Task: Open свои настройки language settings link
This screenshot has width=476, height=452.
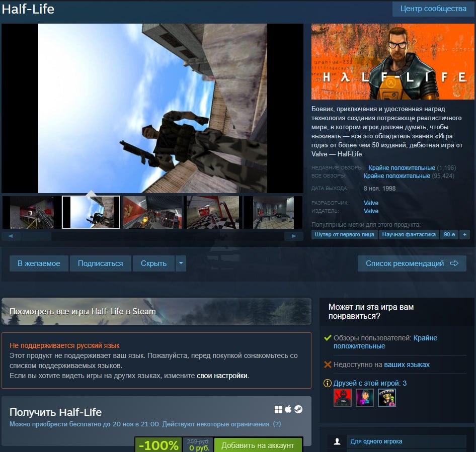Action: click(x=222, y=376)
